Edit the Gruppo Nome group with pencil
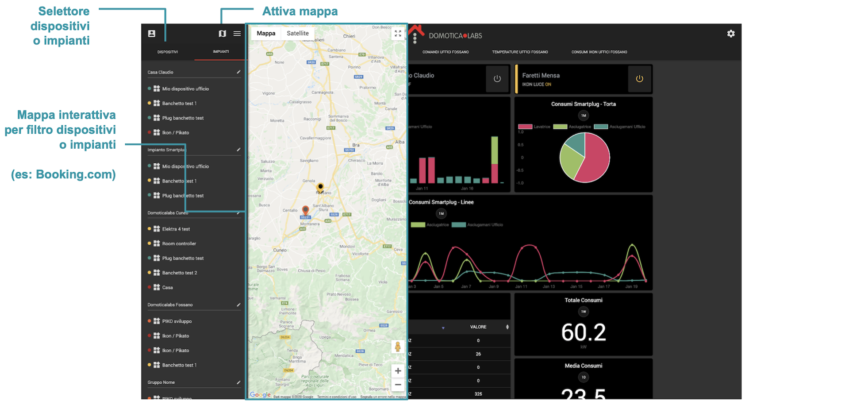This screenshot has width=868, height=405. pos(238,382)
